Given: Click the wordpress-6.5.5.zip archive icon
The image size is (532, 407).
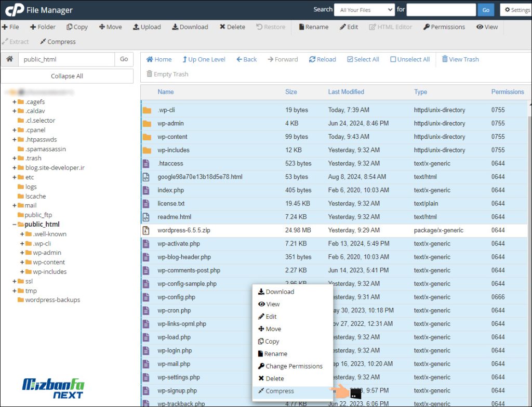Looking at the screenshot, I should point(146,230).
